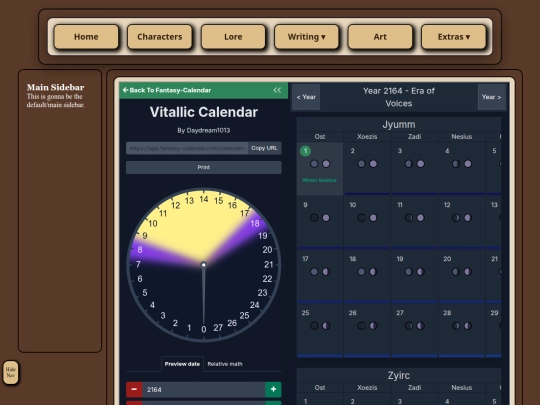Click the calendar URL field
This screenshot has height=405, width=540.
pyautogui.click(x=187, y=148)
